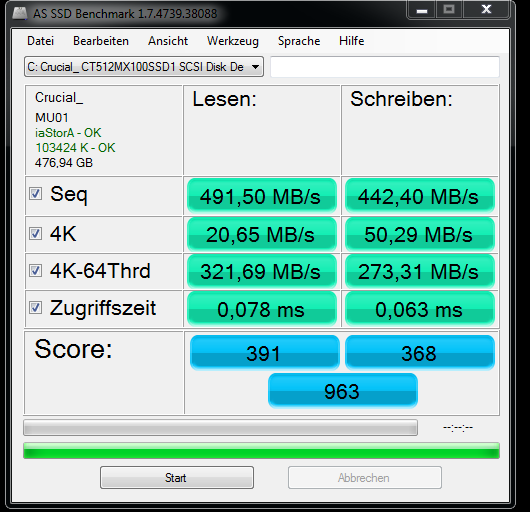Image resolution: width=530 pixels, height=512 pixels.
Task: Click the Abbrechen button
Action: pos(365,478)
